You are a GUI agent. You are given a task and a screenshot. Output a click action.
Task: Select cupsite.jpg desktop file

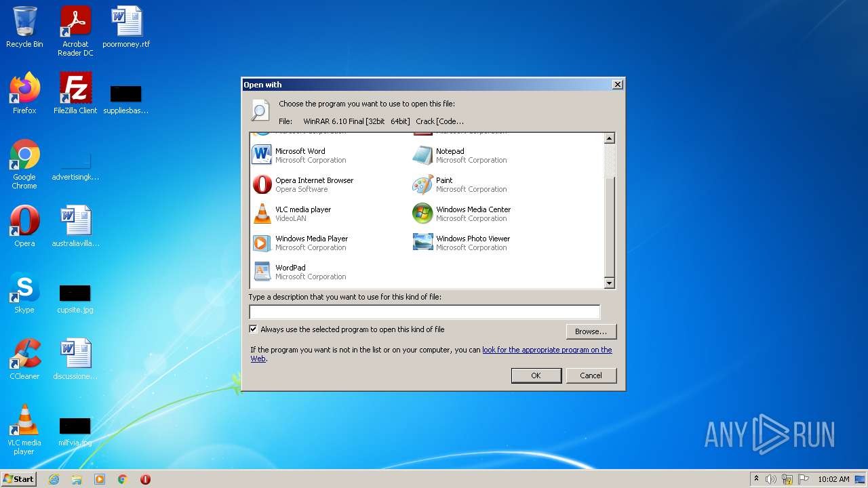point(75,298)
